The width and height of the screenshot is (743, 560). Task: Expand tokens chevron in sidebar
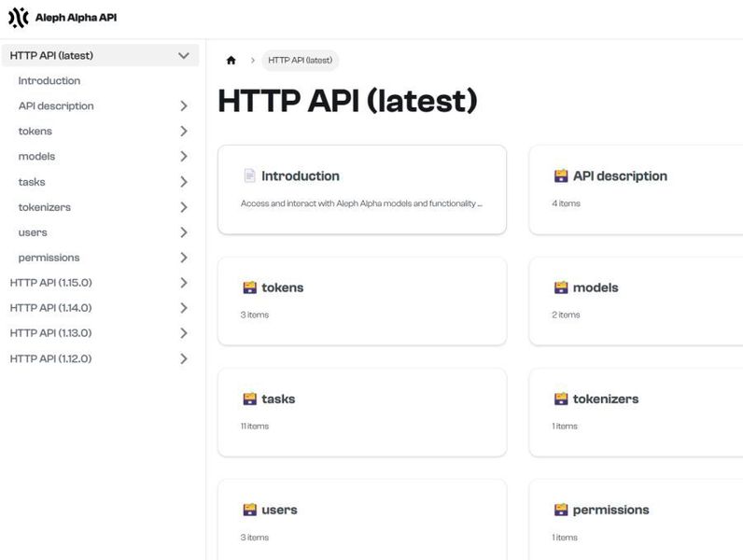click(184, 131)
